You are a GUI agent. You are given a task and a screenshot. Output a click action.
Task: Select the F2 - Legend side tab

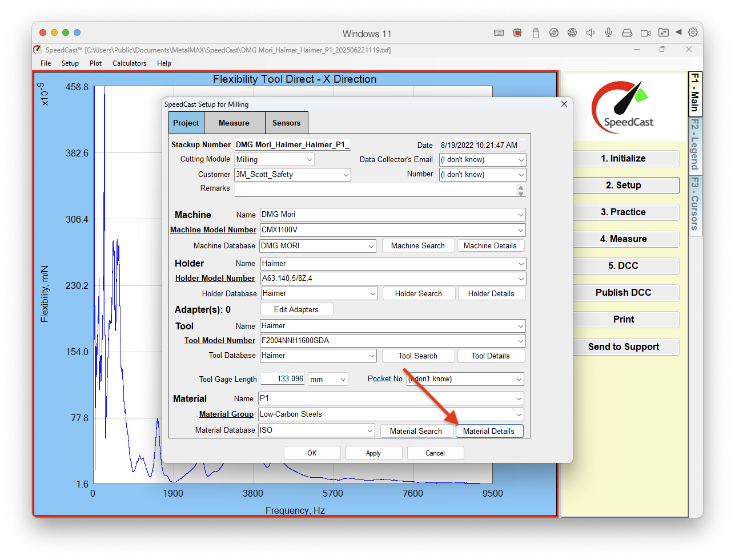(695, 146)
